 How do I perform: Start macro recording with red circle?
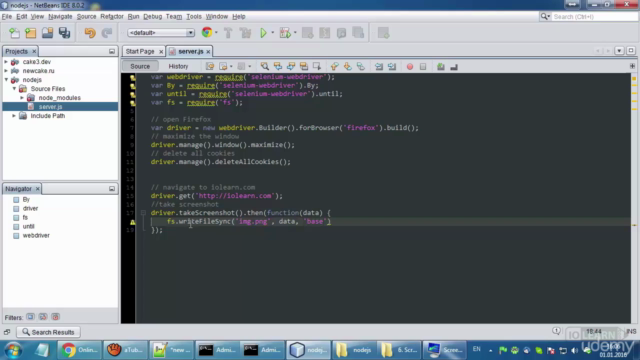click(410, 67)
